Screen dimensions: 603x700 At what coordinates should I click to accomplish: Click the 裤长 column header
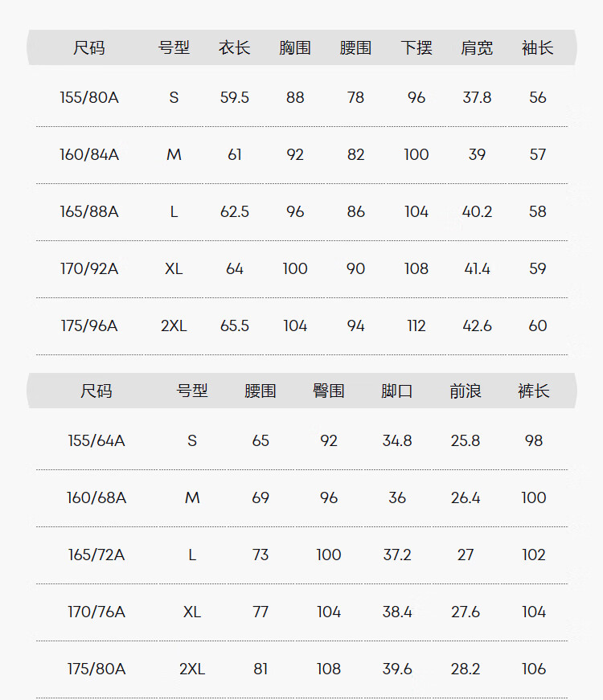(534, 391)
